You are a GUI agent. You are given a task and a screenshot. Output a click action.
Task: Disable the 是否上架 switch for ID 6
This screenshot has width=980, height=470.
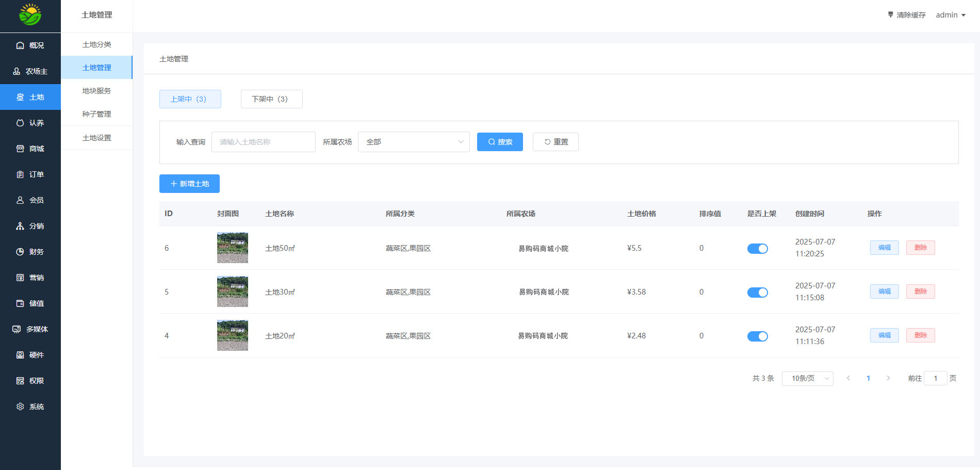[x=757, y=248]
